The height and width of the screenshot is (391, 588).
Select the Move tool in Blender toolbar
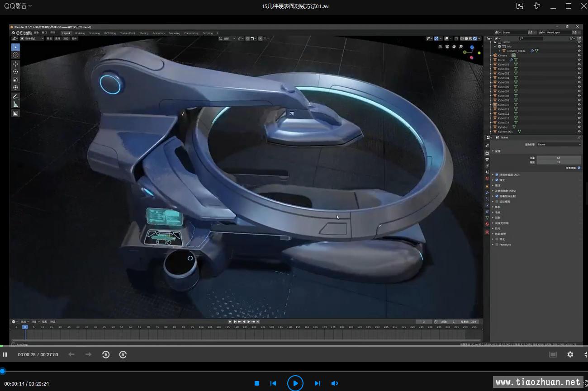click(15, 64)
